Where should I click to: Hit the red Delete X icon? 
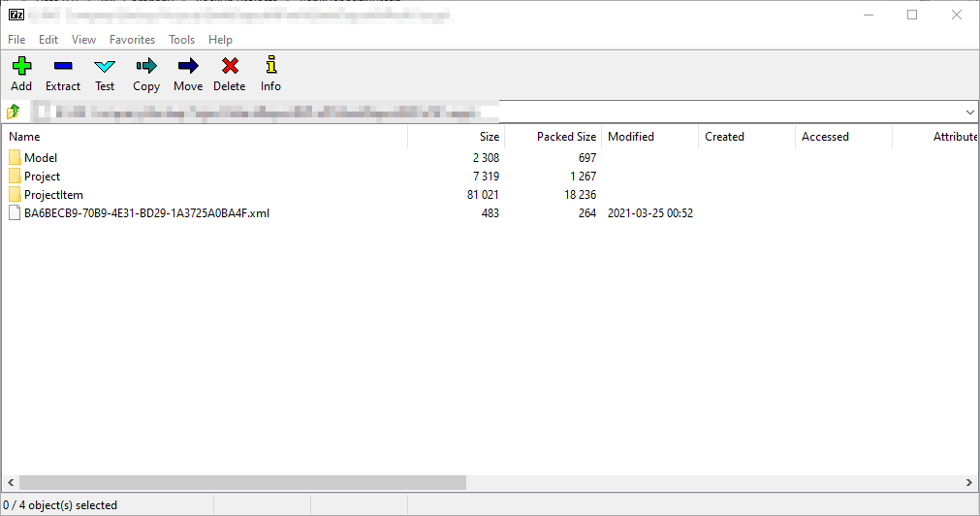(230, 67)
